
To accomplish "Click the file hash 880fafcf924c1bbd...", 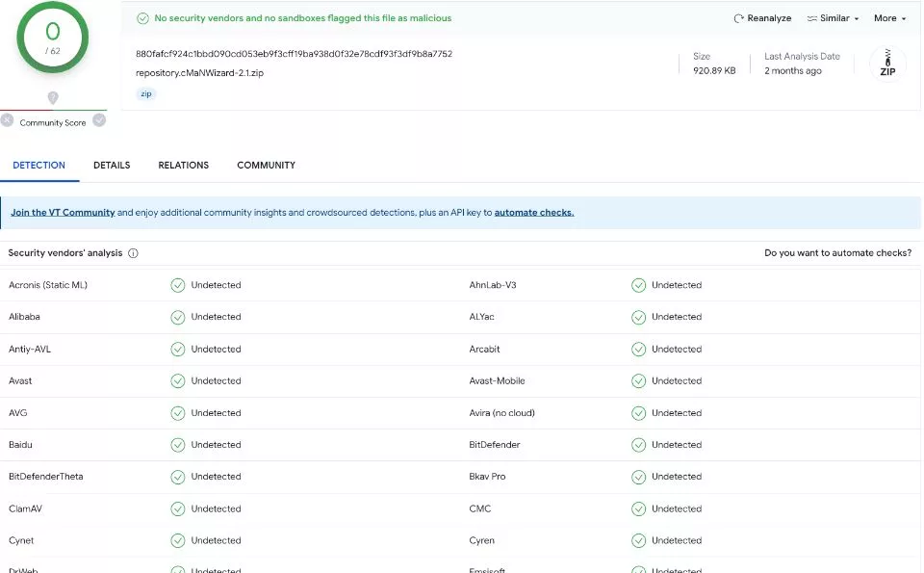I will point(295,54).
